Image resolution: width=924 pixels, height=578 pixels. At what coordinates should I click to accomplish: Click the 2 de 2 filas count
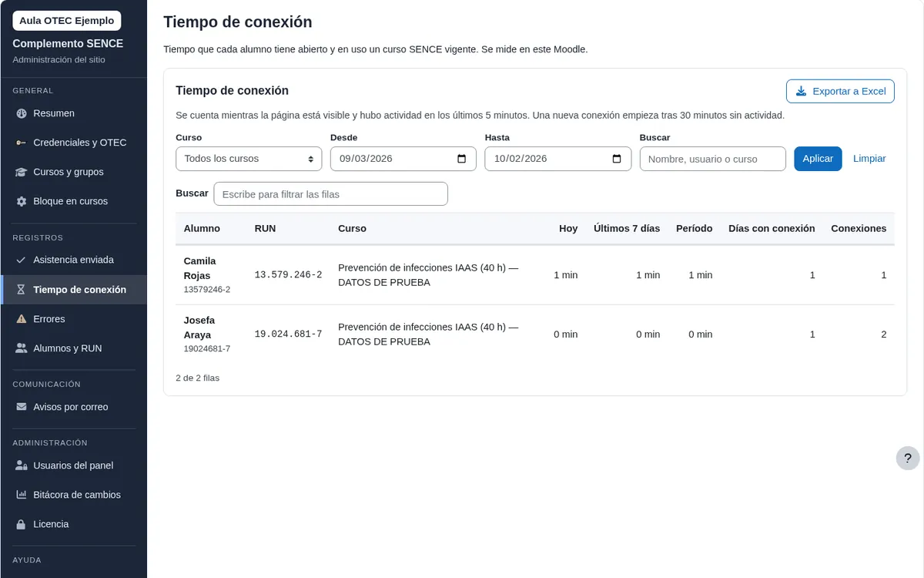(197, 378)
